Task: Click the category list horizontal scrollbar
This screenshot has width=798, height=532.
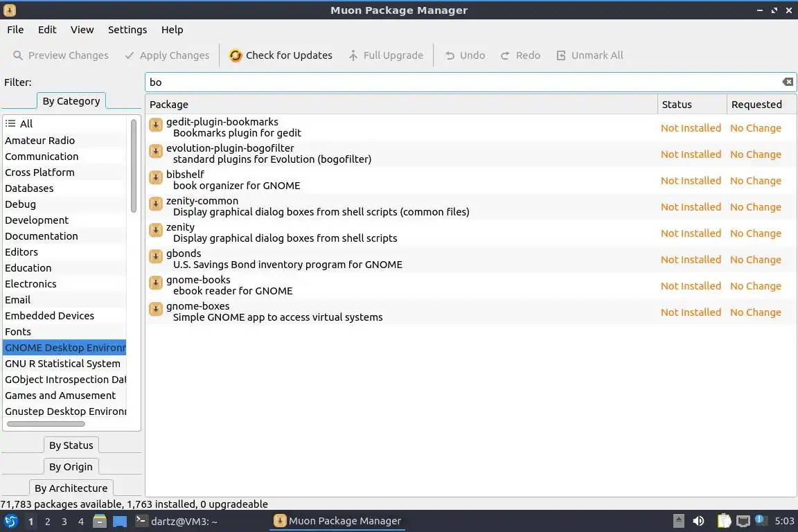Action: 46,423
